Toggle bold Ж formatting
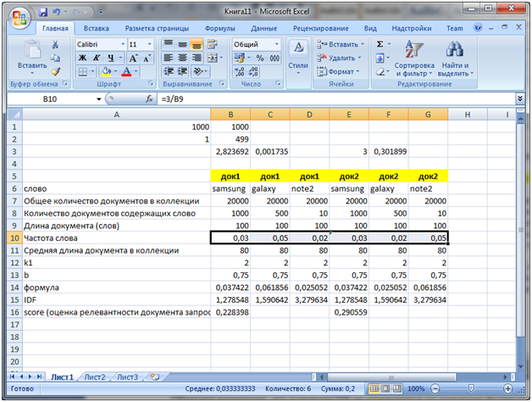This screenshot has height=402, width=532. tap(82, 58)
